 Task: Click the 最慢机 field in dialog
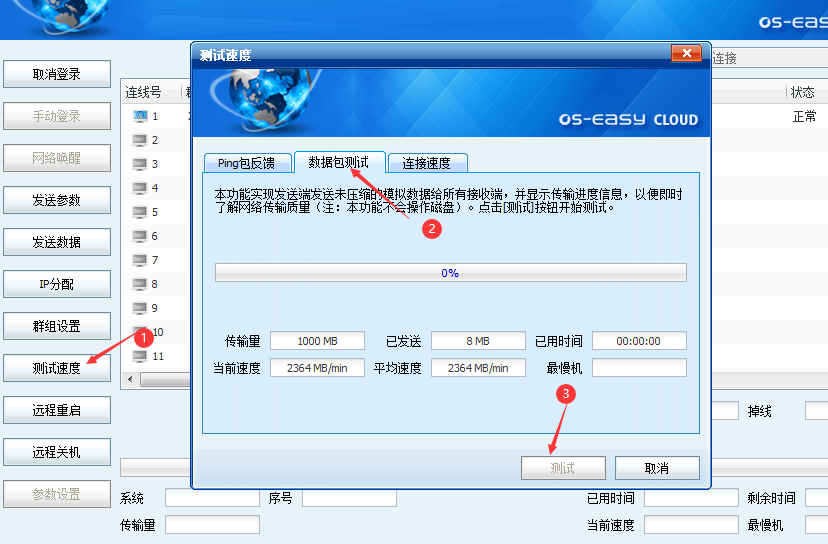click(638, 368)
